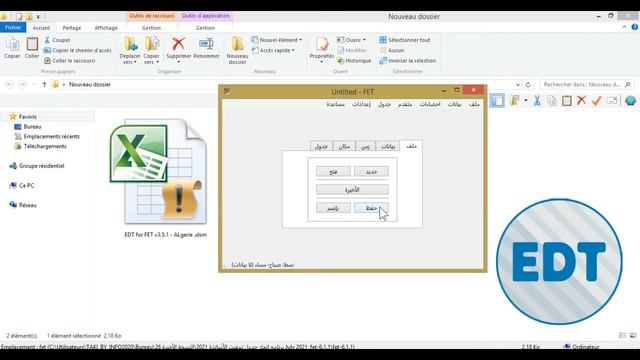Click Sélectionner tout

(x=404, y=40)
